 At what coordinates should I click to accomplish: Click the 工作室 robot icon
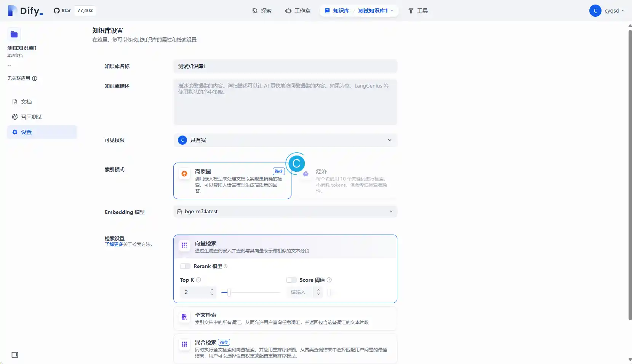tap(288, 11)
